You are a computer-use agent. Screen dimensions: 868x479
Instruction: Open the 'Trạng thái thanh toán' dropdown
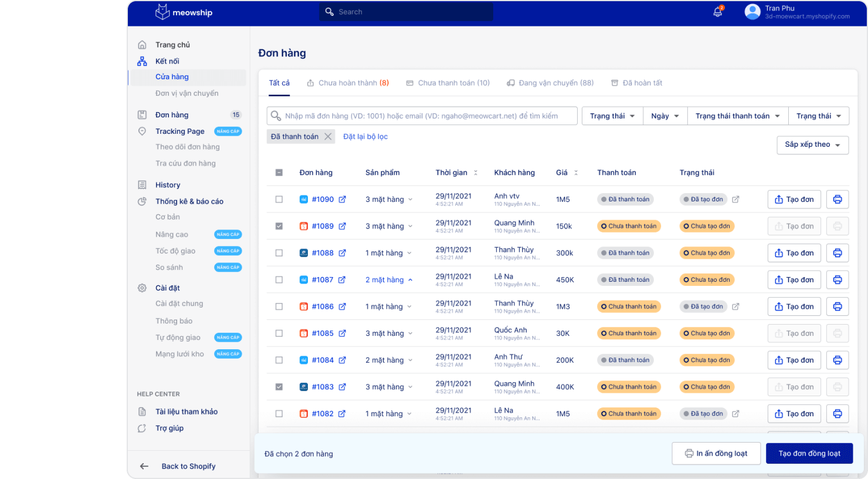(737, 116)
